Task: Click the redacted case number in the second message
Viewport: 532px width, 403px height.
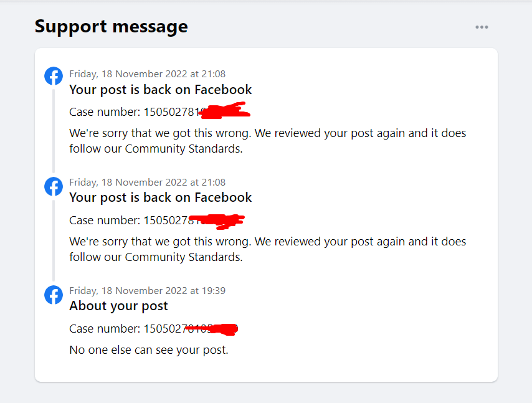Action: click(x=156, y=220)
